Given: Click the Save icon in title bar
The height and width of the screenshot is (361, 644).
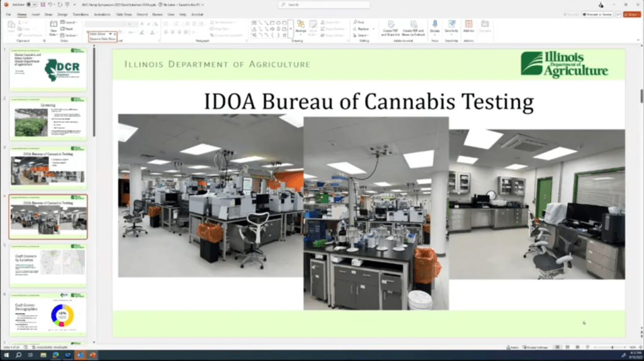Looking at the screenshot, I should pos(42,4).
